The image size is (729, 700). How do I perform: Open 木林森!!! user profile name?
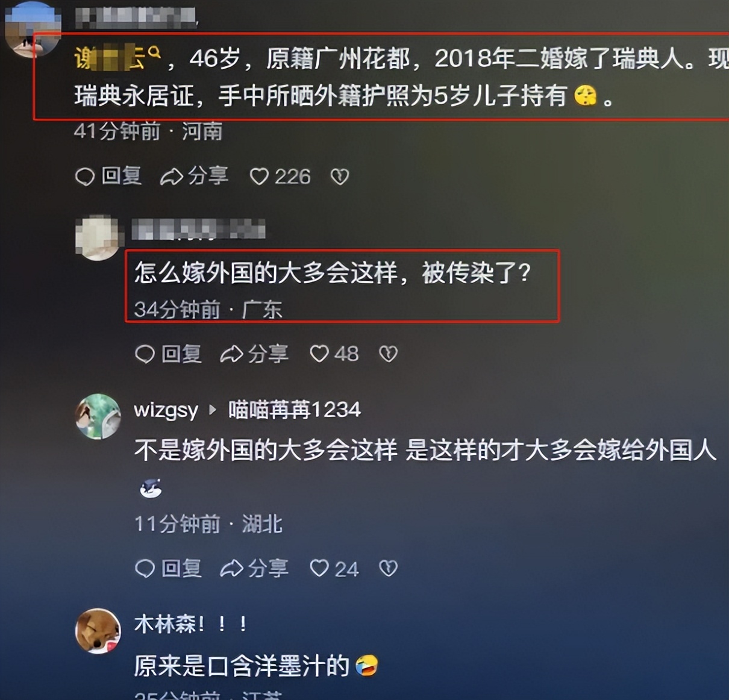pos(192,624)
